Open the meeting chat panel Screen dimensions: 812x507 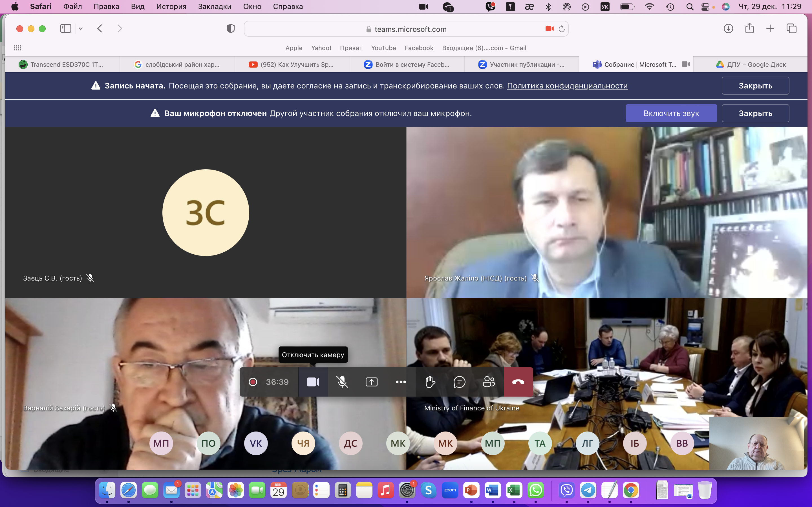pyautogui.click(x=459, y=382)
